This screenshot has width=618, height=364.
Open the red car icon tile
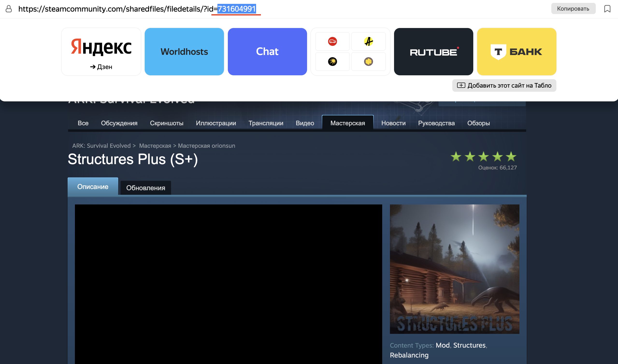click(x=332, y=41)
